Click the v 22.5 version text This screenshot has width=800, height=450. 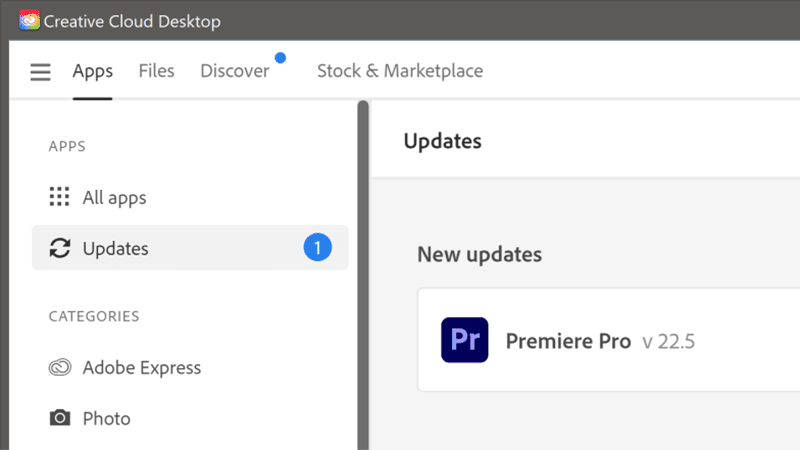(x=668, y=342)
